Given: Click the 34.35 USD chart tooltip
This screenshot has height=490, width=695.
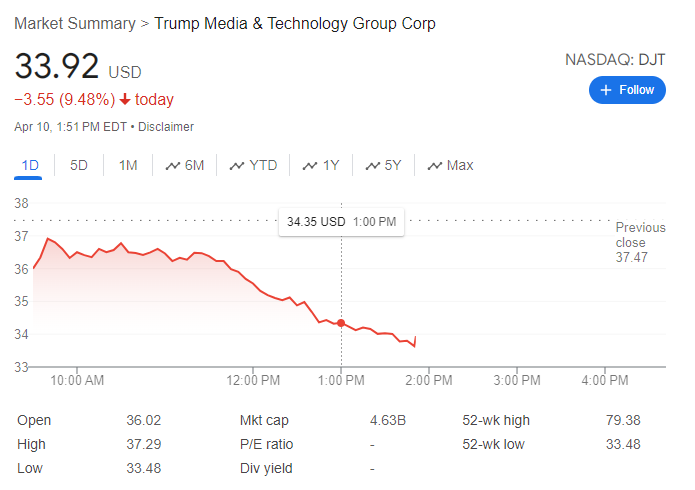Looking at the screenshot, I should tap(341, 221).
